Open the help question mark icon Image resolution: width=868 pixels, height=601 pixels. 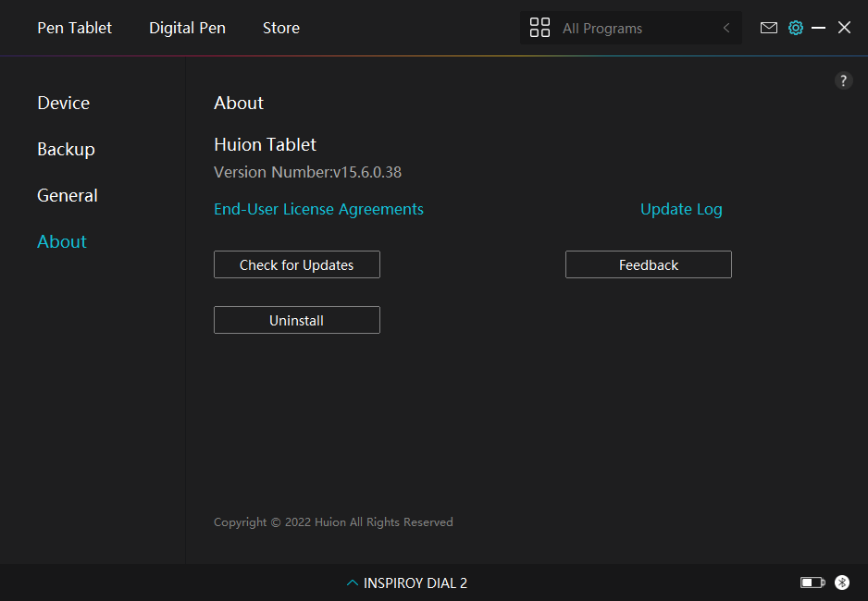pyautogui.click(x=843, y=80)
